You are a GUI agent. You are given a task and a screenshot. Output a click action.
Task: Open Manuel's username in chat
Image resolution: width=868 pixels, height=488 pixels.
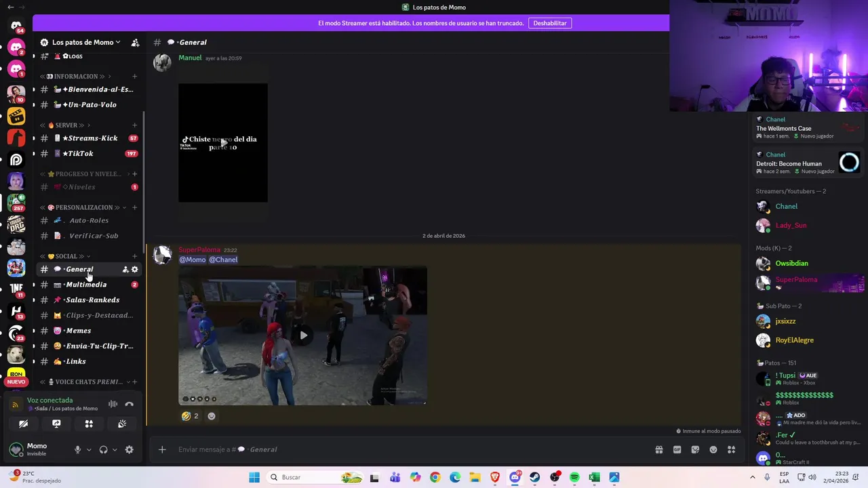(190, 58)
